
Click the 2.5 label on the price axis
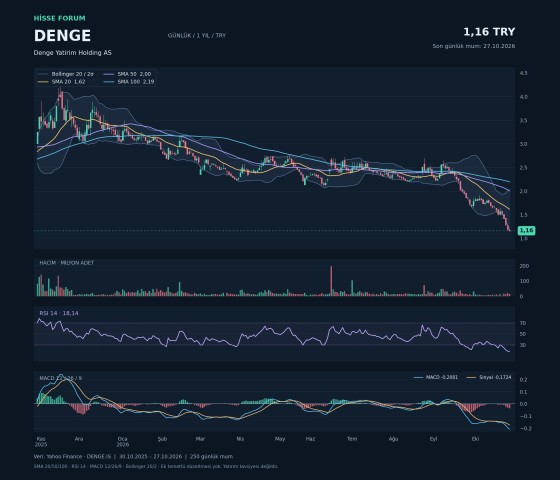coord(524,168)
